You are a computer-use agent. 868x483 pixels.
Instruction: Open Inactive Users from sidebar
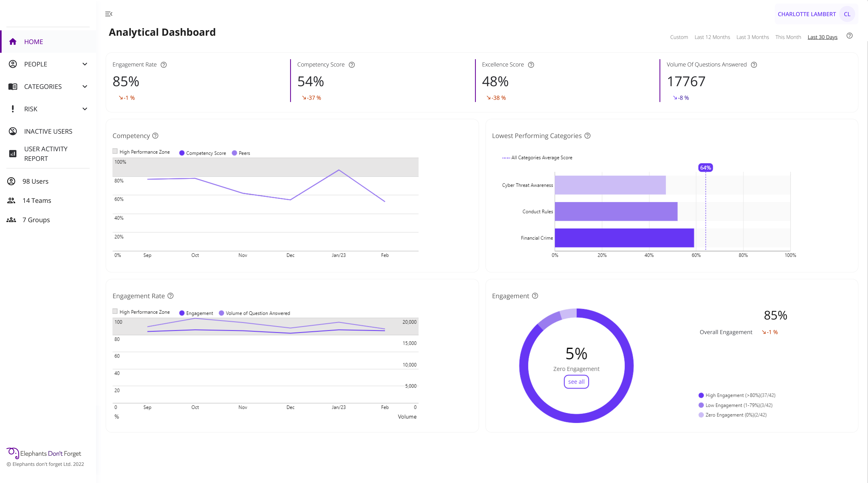tap(48, 132)
